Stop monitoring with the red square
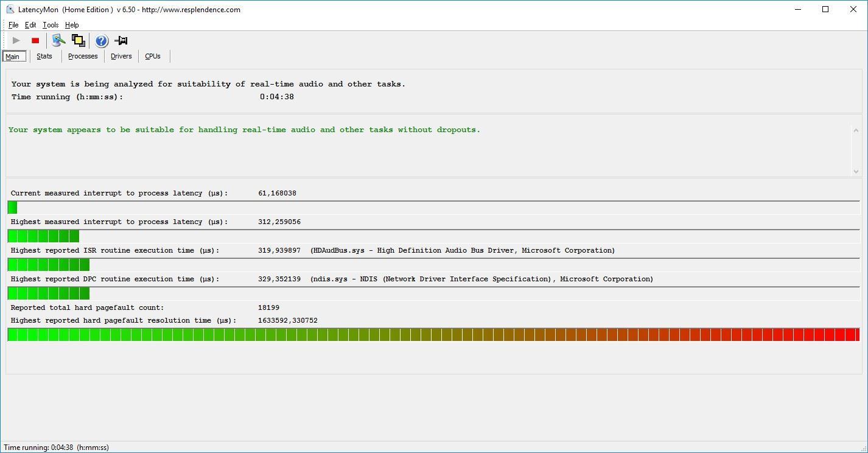Viewport: 868px width, 453px height. (x=35, y=41)
